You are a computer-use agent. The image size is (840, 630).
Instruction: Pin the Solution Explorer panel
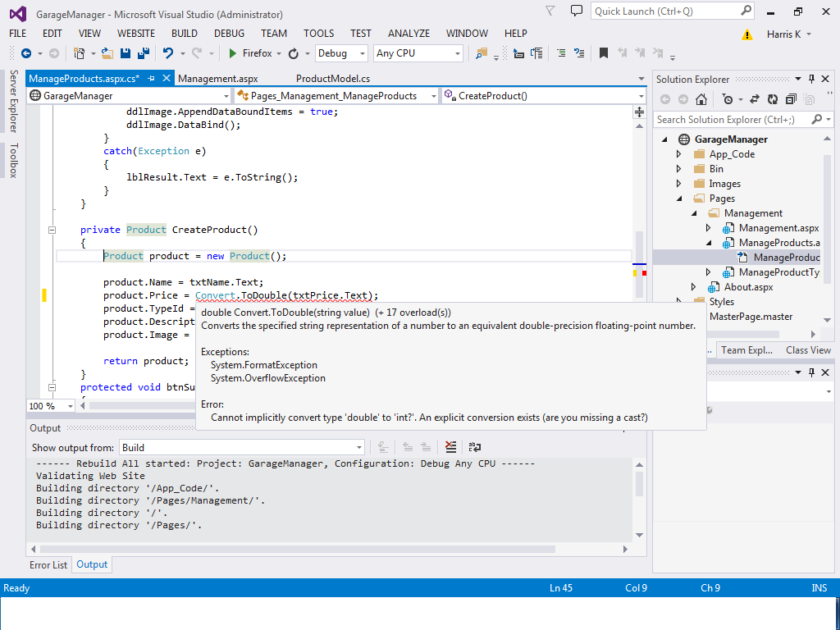811,79
